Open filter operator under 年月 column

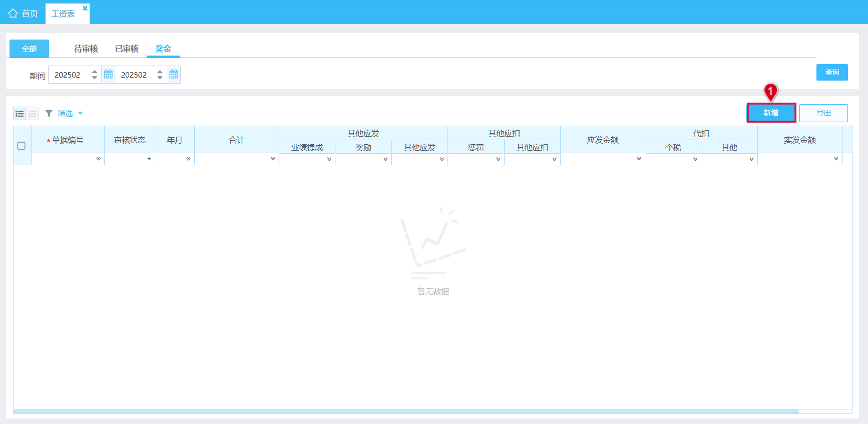(x=188, y=159)
